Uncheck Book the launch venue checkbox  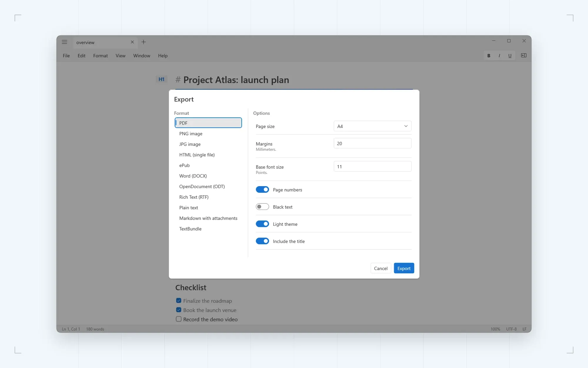[178, 310]
